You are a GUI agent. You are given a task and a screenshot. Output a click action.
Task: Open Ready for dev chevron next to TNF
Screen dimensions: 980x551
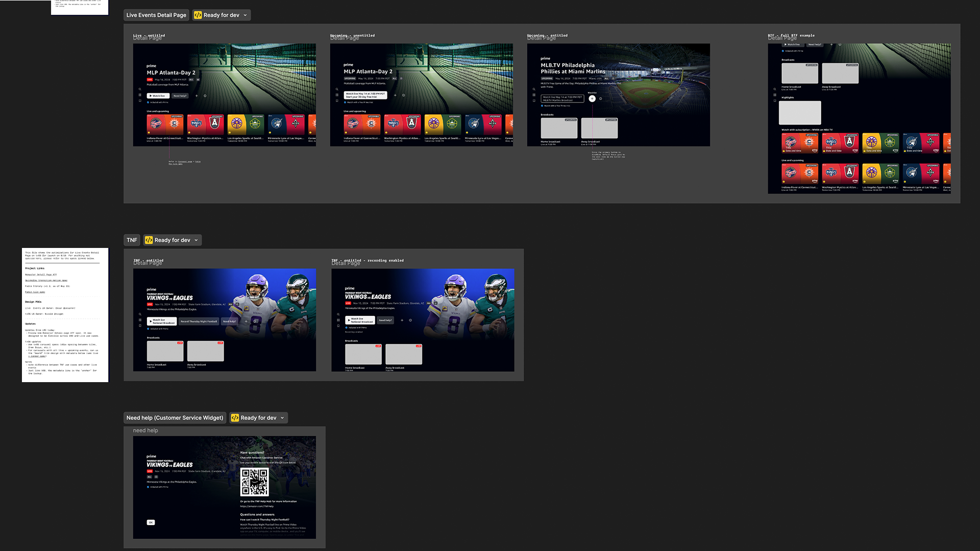click(x=197, y=240)
